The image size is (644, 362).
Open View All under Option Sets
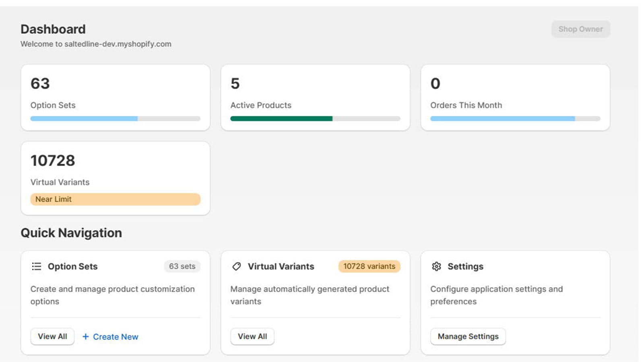click(52, 336)
